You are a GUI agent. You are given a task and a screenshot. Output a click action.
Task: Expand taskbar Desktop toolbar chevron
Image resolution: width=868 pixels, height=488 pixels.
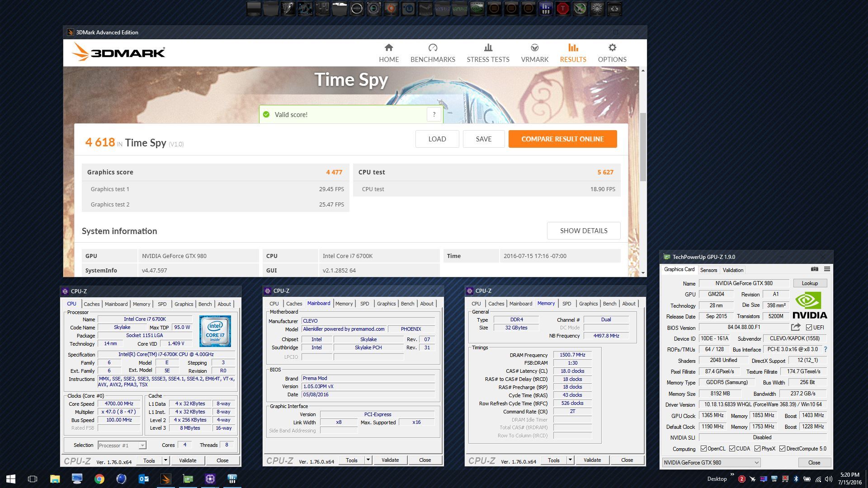pos(732,475)
